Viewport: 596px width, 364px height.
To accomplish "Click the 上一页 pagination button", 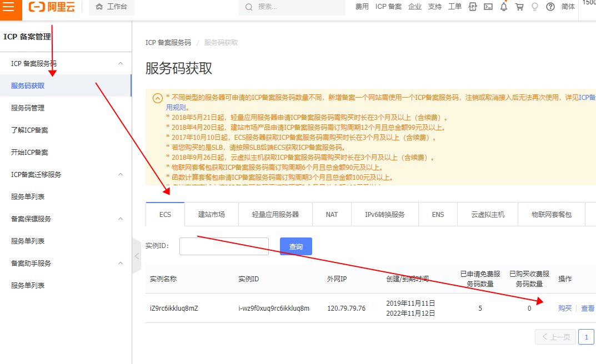I will (555, 337).
